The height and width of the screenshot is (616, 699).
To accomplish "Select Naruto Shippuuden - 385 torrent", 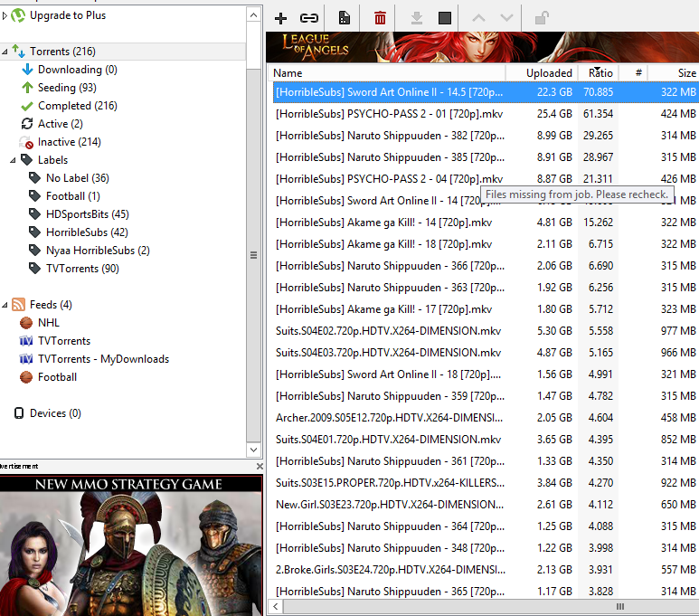I will pos(486,157).
